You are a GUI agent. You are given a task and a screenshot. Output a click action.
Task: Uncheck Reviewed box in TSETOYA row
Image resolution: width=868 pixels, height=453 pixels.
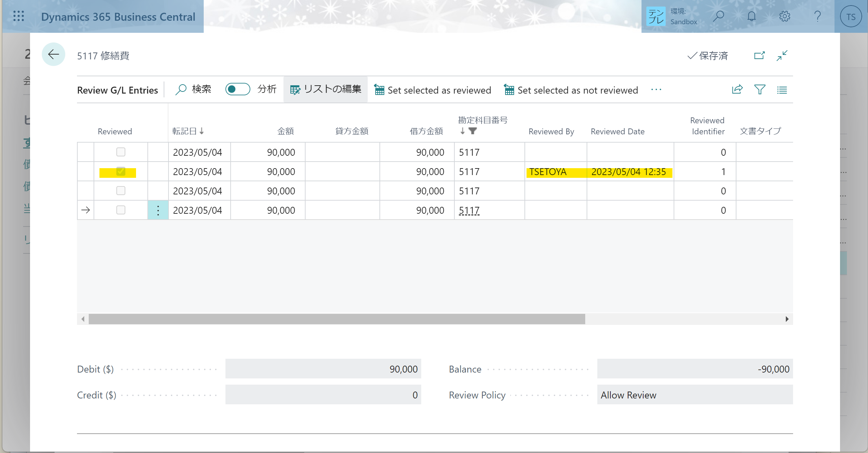pyautogui.click(x=121, y=171)
